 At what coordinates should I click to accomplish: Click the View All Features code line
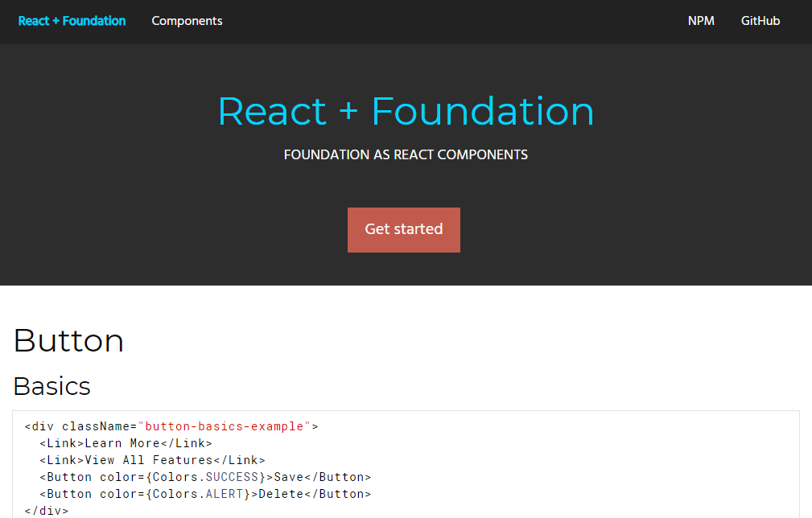pos(152,460)
